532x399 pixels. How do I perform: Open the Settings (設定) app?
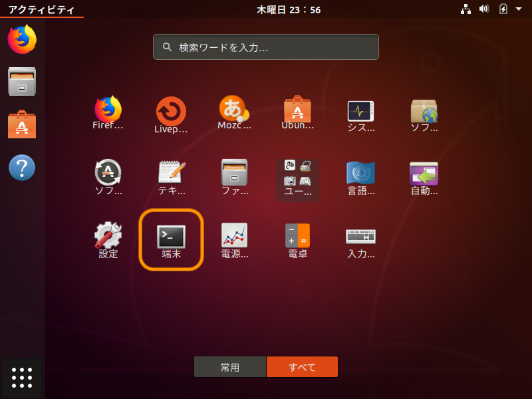(108, 240)
